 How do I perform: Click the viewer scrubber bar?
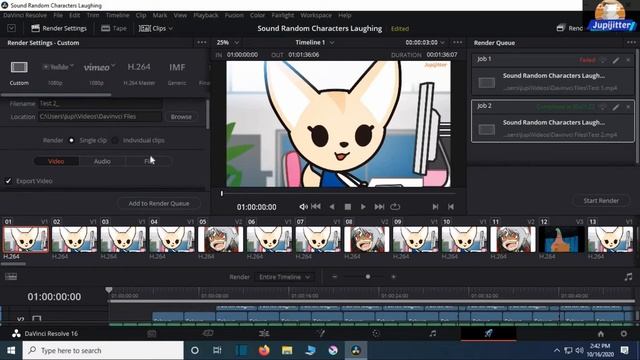(x=338, y=193)
